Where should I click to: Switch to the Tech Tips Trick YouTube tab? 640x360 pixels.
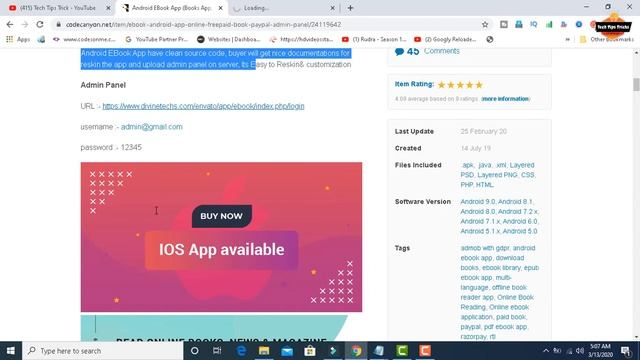[57, 8]
